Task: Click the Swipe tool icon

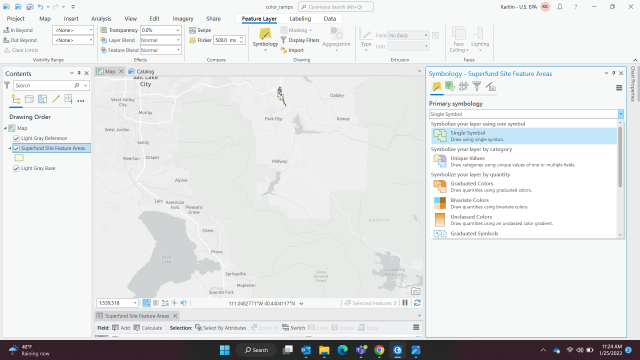Action: point(192,30)
